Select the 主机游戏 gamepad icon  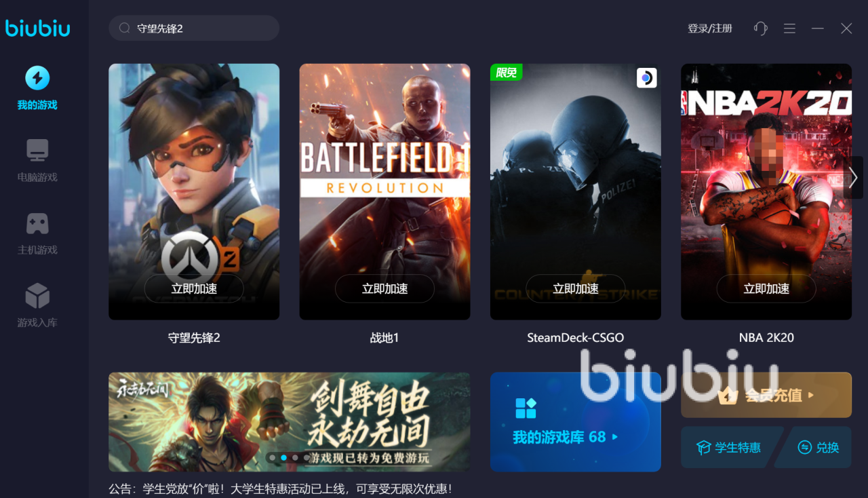[37, 223]
